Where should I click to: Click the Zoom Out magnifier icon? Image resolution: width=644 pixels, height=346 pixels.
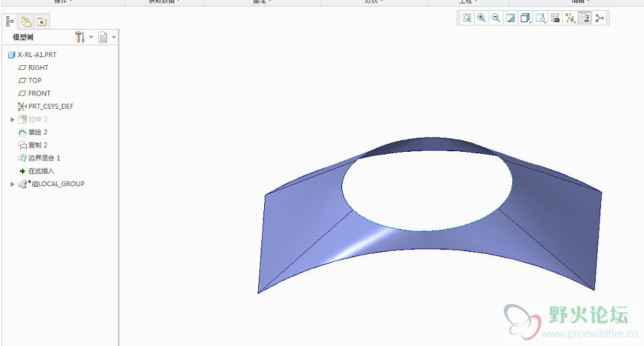click(496, 18)
